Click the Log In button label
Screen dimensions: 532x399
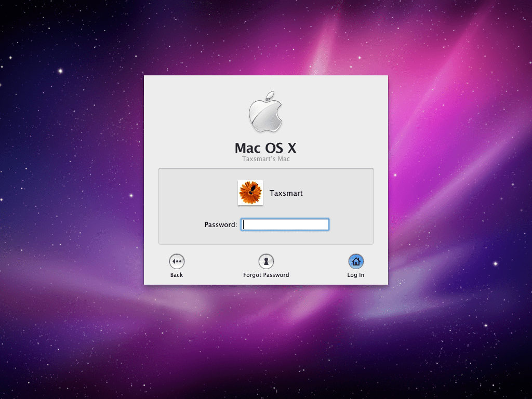tap(355, 275)
